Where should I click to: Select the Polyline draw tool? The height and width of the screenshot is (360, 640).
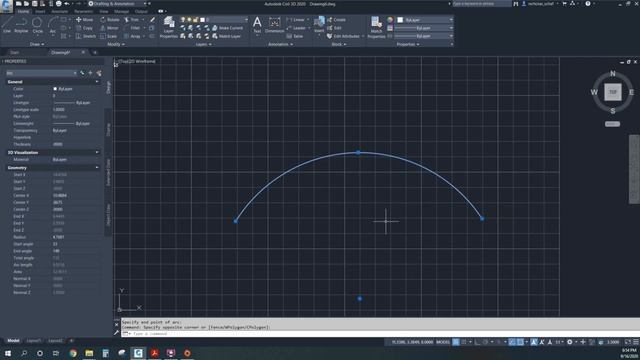(x=21, y=24)
